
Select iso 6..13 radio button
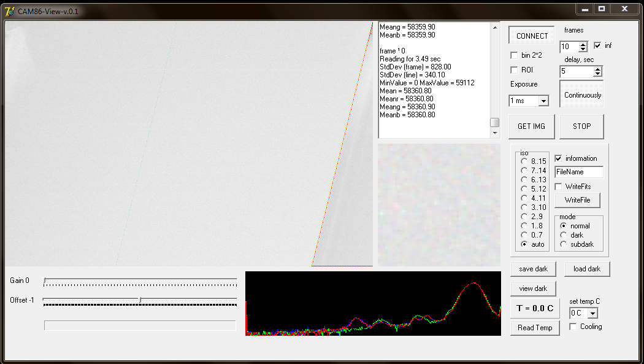pyautogui.click(x=524, y=179)
